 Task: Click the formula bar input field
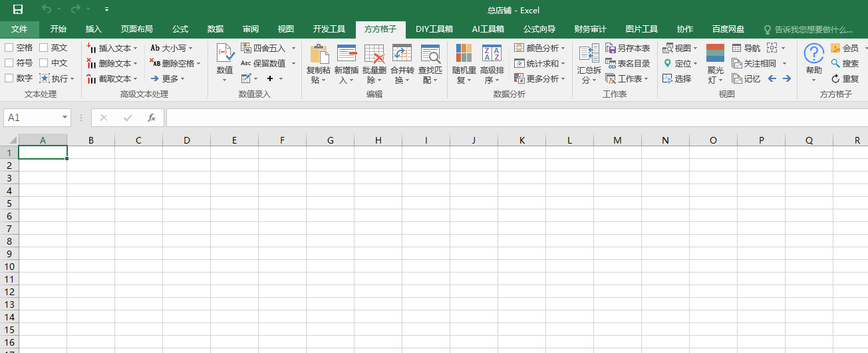coord(517,118)
